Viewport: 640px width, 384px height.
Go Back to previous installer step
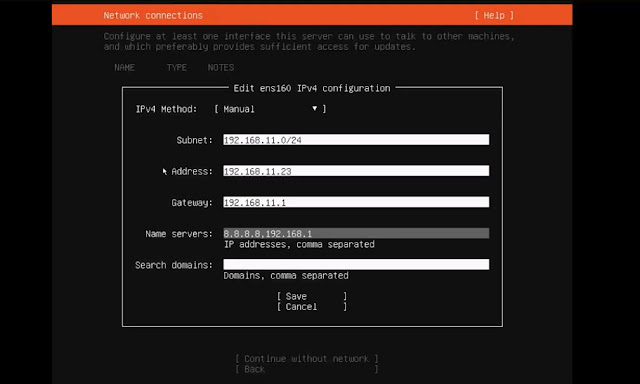pyautogui.click(x=307, y=369)
